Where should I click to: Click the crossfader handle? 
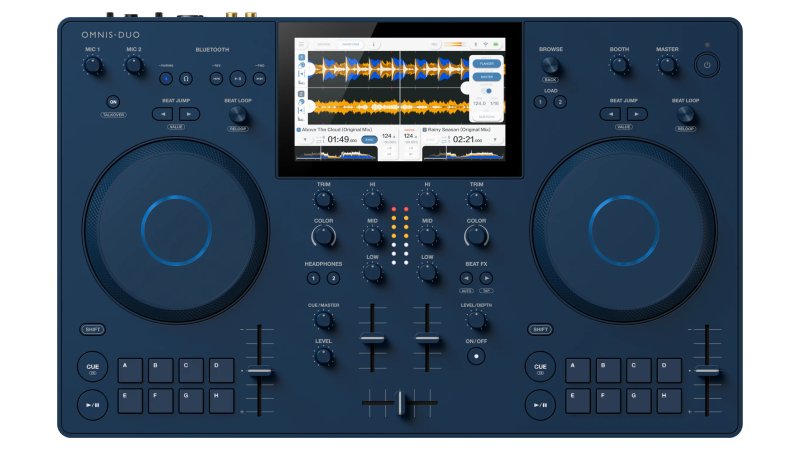399,402
